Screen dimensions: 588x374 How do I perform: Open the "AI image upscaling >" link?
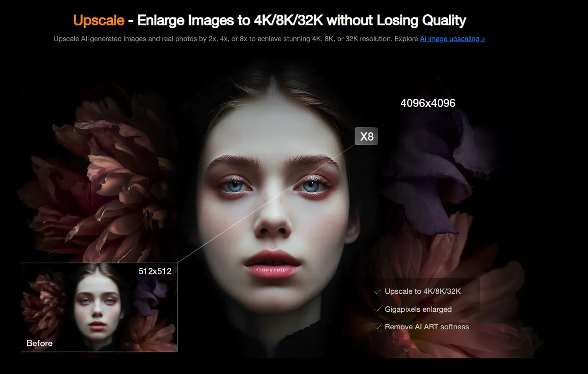tap(452, 39)
